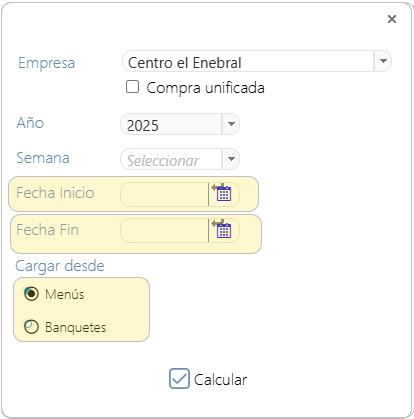Open the Fecha Fin calendar picker
The width and height of the screenshot is (414, 419).
pyautogui.click(x=222, y=229)
